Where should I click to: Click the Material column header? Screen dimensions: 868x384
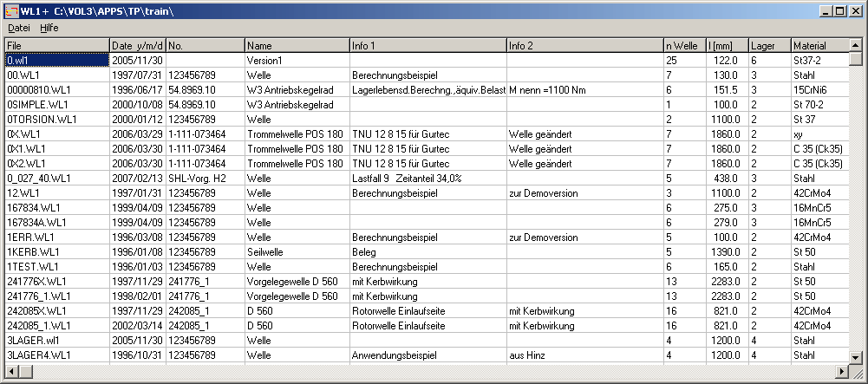(819, 45)
